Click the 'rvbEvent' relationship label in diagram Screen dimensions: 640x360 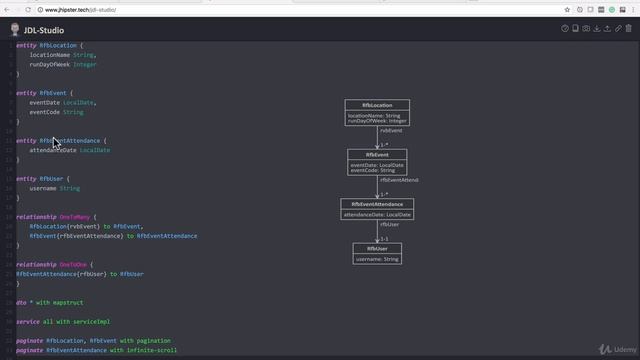click(x=391, y=131)
